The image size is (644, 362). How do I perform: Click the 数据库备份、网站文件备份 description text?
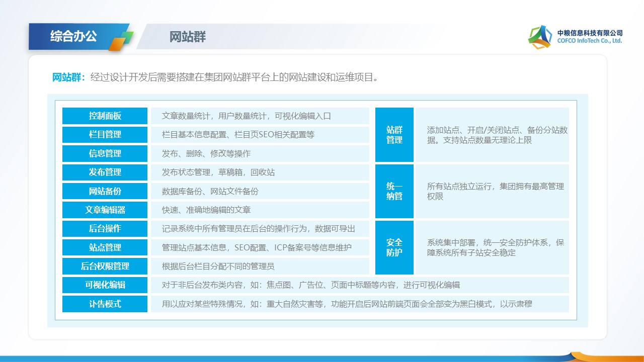(x=210, y=191)
